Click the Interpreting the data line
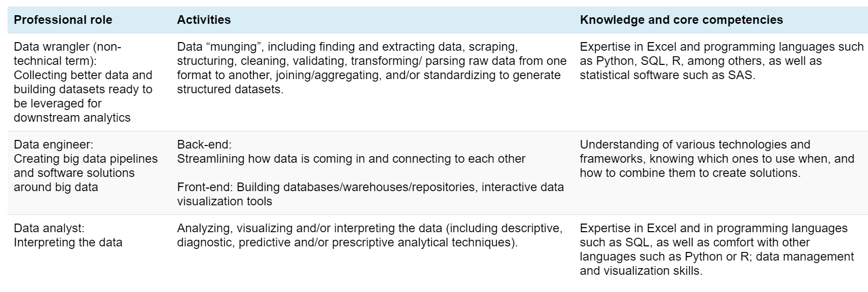Screen dimensions: 868x292 [x=68, y=242]
